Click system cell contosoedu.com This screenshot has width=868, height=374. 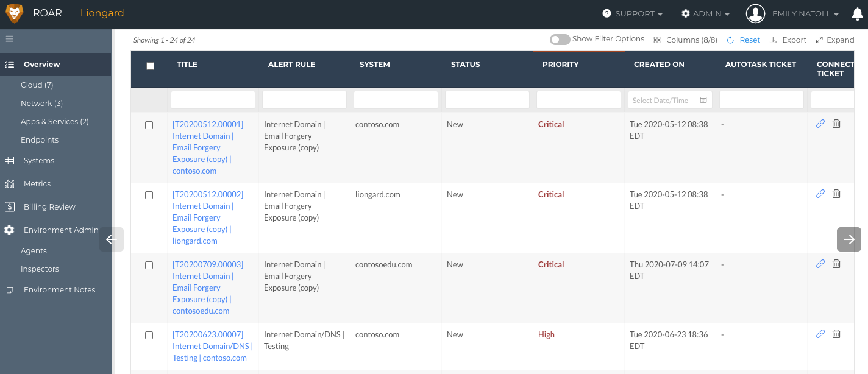pos(384,264)
